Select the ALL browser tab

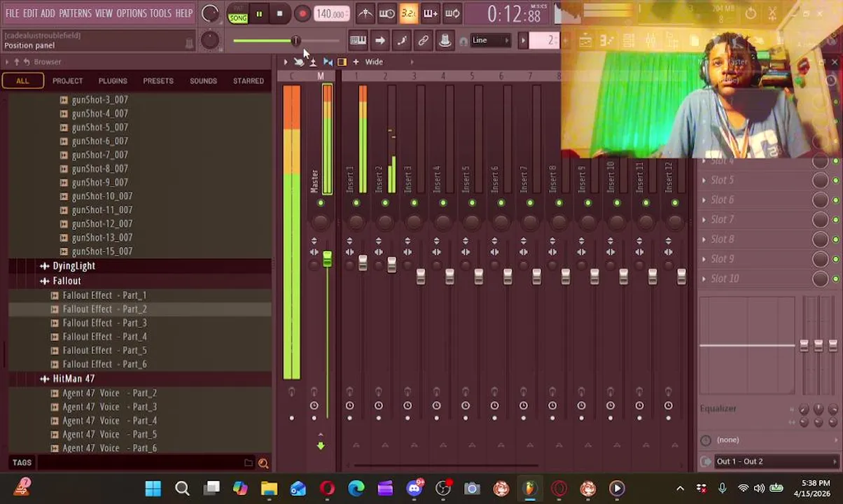coord(22,81)
